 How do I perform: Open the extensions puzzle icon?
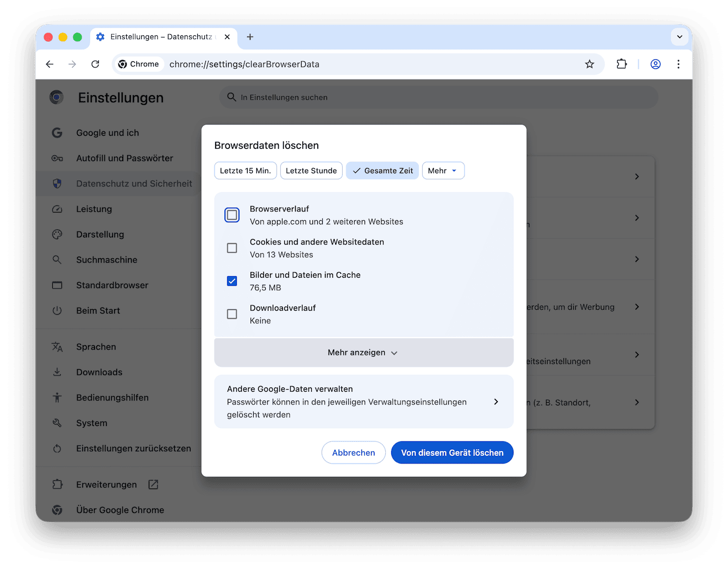pos(622,64)
